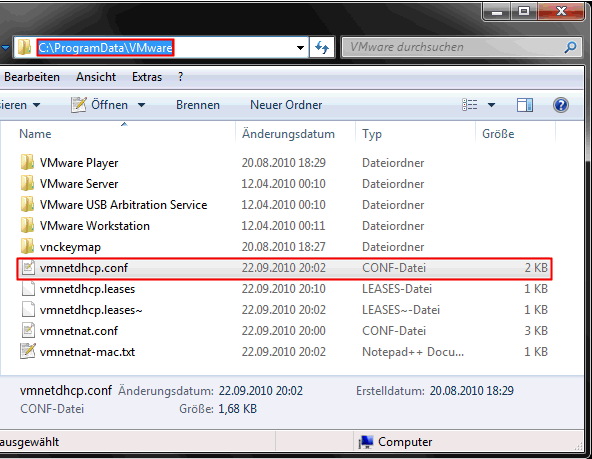592x459 pixels.
Task: Open the ? help menu
Action: tap(180, 77)
